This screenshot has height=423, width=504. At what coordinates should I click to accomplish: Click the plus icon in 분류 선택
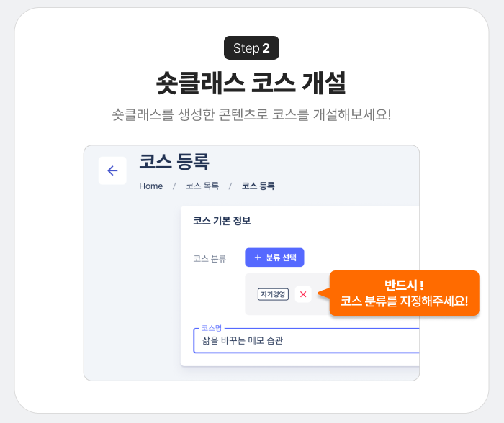coord(258,258)
